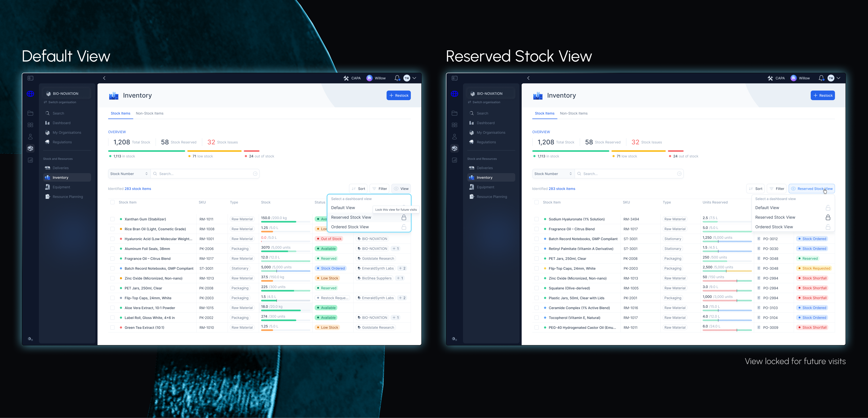Open settings gear at bottom of Reserved Stock View window
Screen dimensions: 868x418
click(x=454, y=339)
